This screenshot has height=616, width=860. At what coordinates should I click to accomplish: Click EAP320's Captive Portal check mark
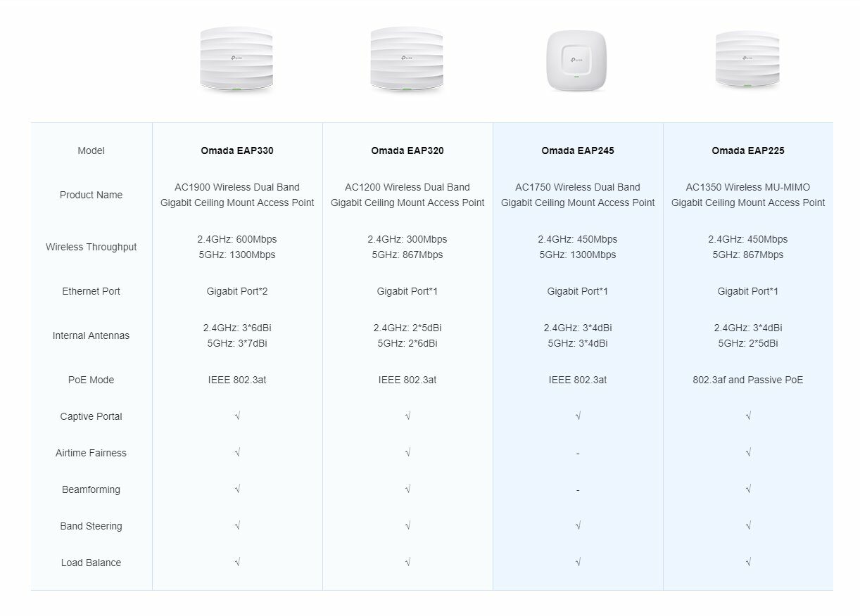tap(407, 416)
